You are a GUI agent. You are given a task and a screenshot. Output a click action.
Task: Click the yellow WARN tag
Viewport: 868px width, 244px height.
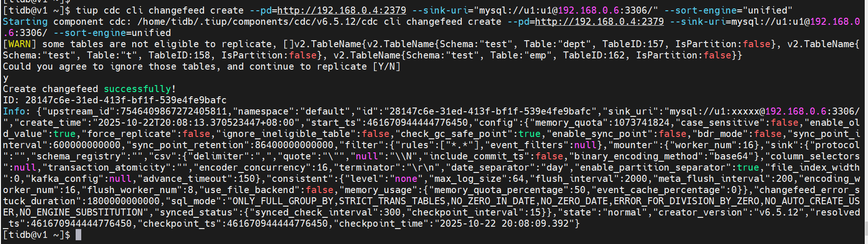[x=19, y=44]
